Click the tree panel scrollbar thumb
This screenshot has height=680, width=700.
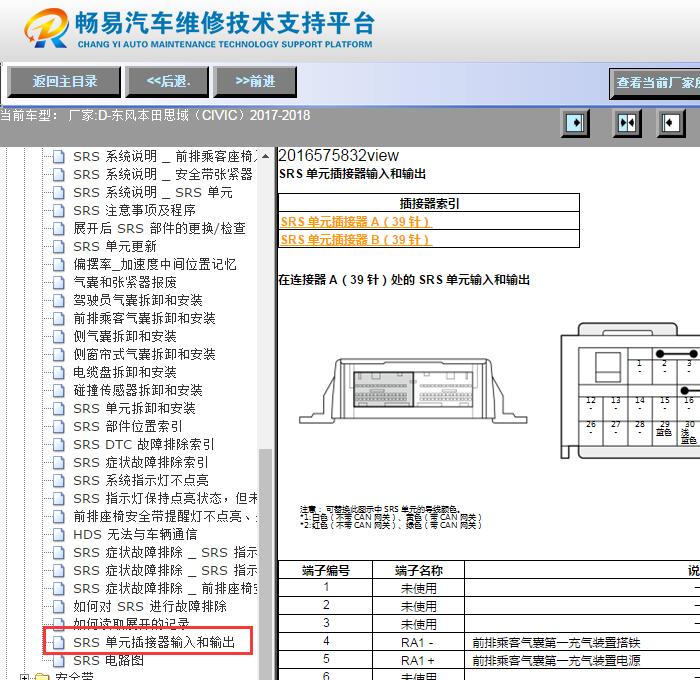point(265,564)
